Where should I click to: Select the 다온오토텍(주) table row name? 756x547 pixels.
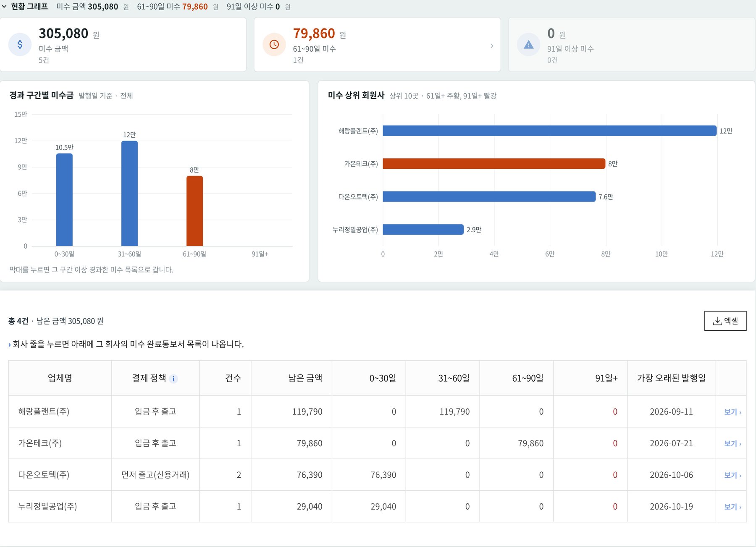coord(44,475)
